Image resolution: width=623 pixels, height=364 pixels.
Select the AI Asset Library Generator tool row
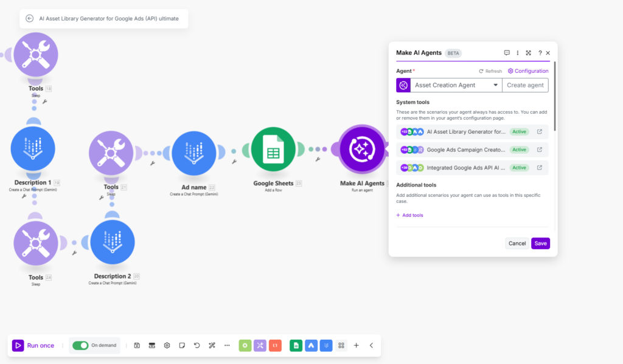[472, 132]
